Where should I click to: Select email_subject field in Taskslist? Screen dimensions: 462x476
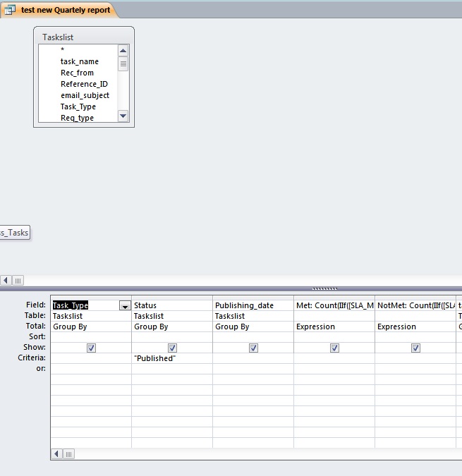coord(85,95)
